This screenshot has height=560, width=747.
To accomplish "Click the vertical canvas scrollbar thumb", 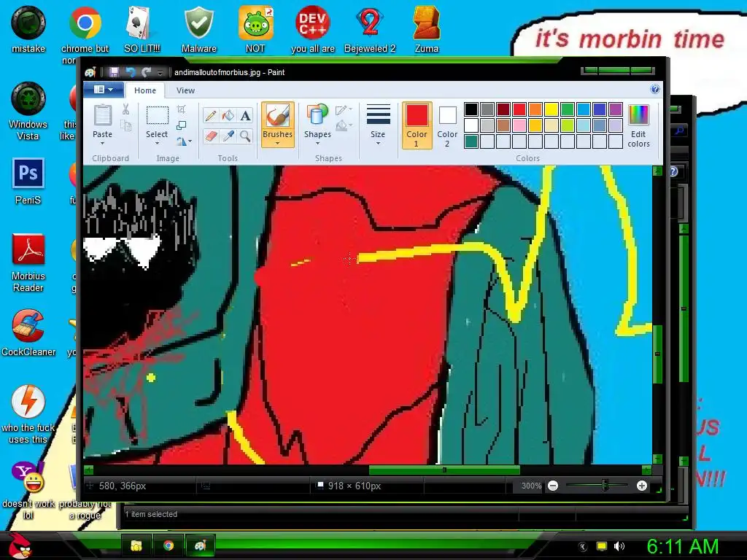I will [x=657, y=354].
